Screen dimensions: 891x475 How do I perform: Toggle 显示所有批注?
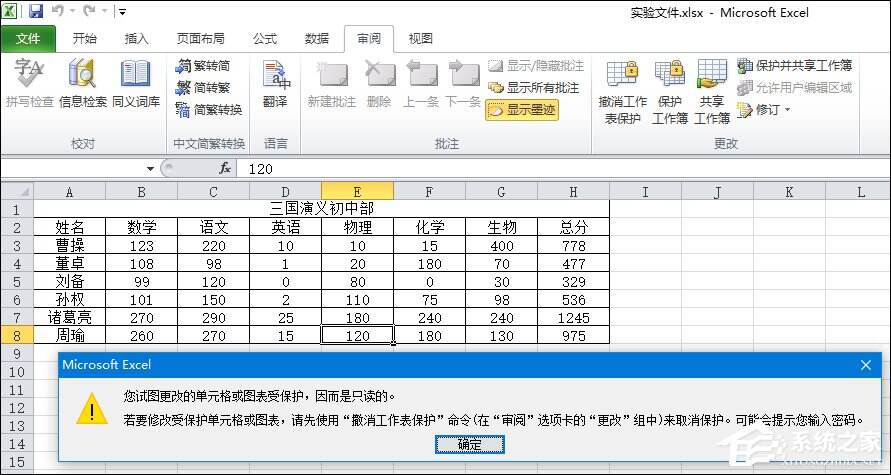click(534, 88)
